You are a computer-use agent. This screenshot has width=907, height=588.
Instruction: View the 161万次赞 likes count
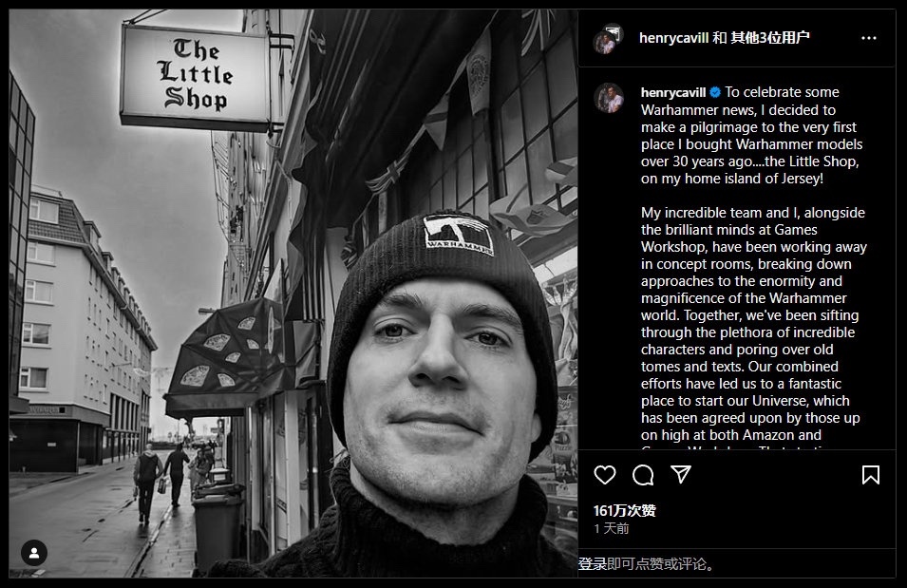[625, 510]
